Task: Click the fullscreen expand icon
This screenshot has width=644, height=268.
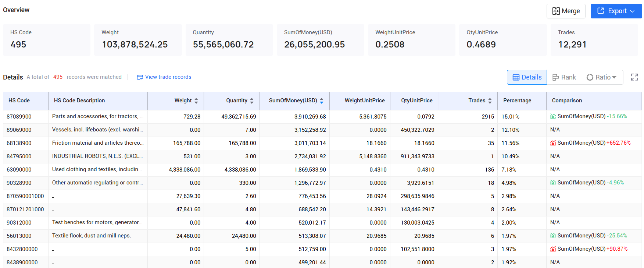Action: point(634,77)
